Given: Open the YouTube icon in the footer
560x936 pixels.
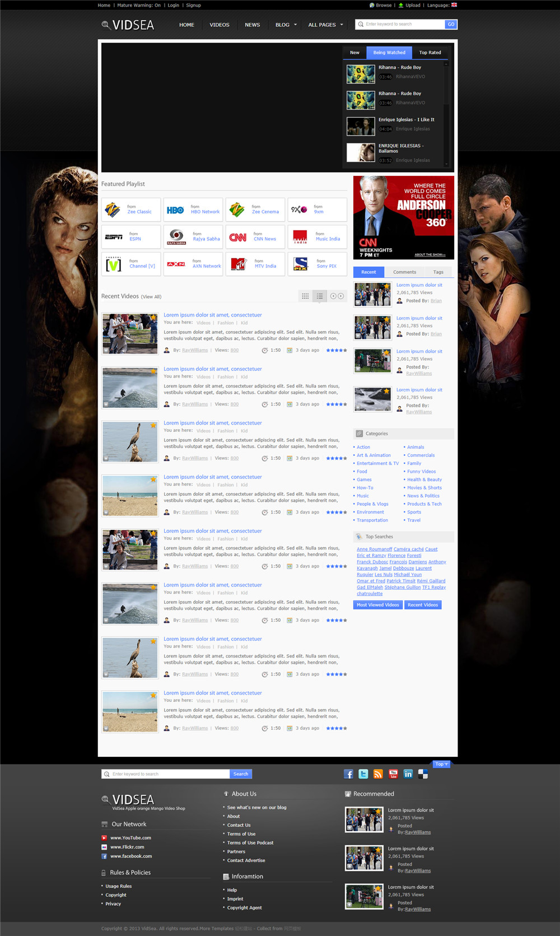Looking at the screenshot, I should coord(393,774).
